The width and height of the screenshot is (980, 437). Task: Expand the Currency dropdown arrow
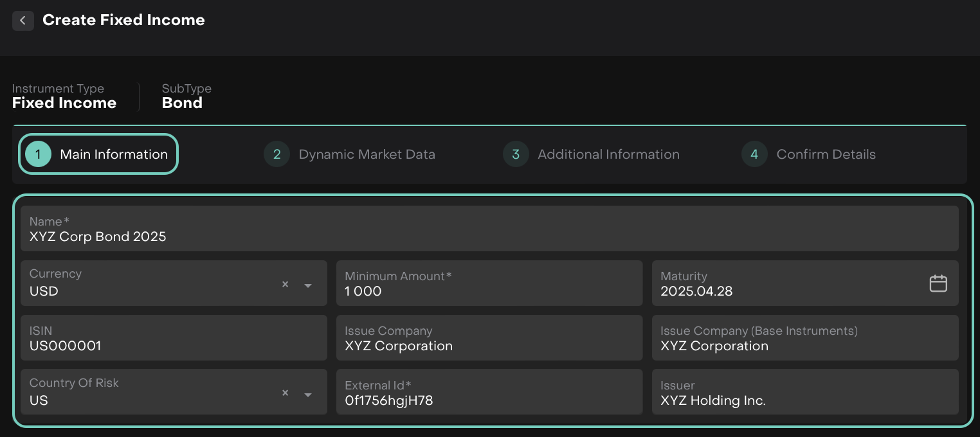pyautogui.click(x=308, y=285)
